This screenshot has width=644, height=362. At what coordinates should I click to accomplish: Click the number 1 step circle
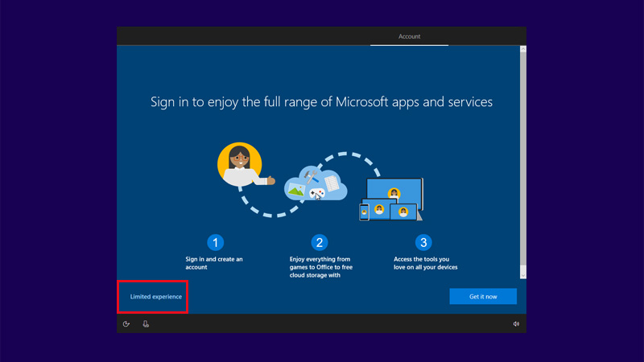pos(215,243)
